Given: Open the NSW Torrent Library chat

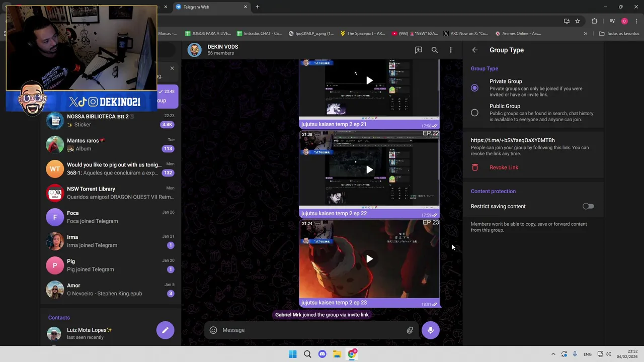Looking at the screenshot, I should coord(111,193).
